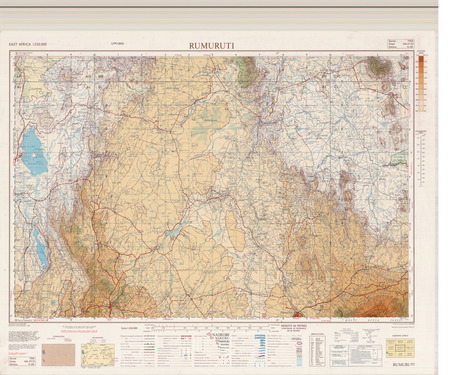Click the large blue lake on map
The height and width of the screenshot is (375, 450).
pyautogui.click(x=33, y=152)
